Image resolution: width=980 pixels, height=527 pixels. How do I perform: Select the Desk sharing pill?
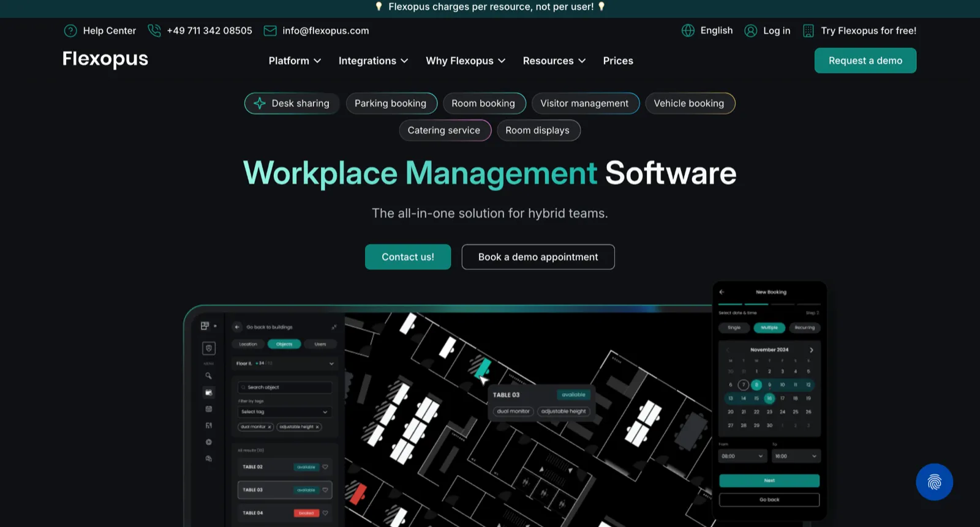pos(292,103)
